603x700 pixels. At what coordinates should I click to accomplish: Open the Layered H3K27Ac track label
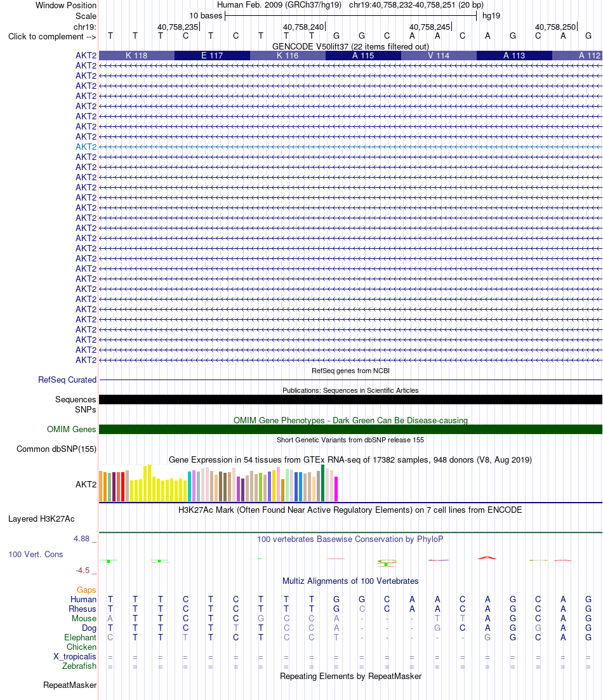tap(41, 518)
